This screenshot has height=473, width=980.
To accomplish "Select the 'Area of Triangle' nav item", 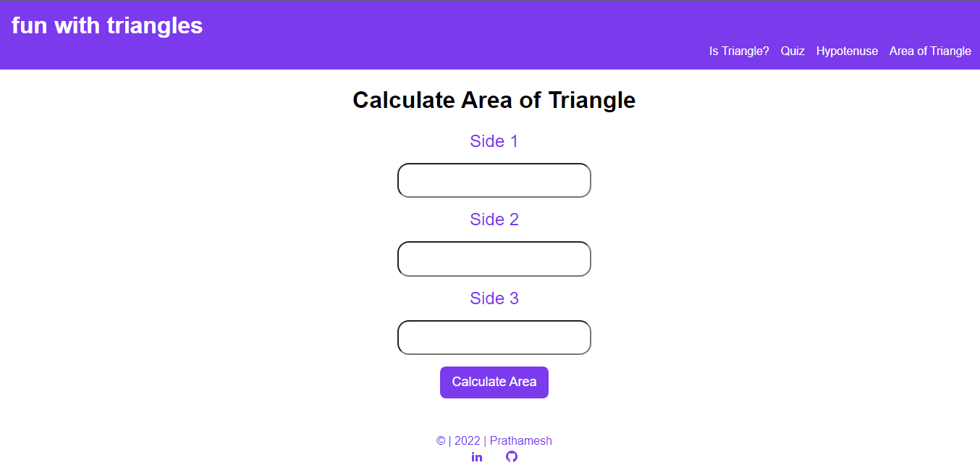I will click(930, 51).
